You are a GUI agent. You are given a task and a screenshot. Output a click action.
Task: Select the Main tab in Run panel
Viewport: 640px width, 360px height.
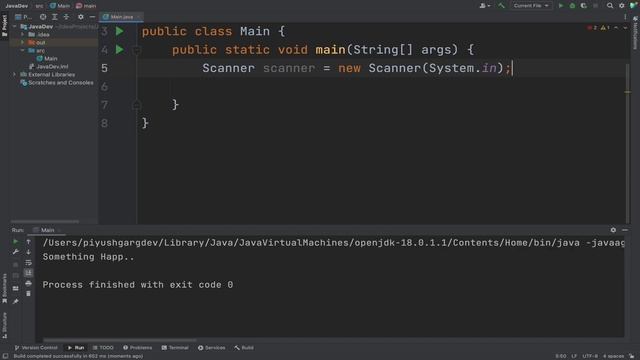tap(47, 230)
